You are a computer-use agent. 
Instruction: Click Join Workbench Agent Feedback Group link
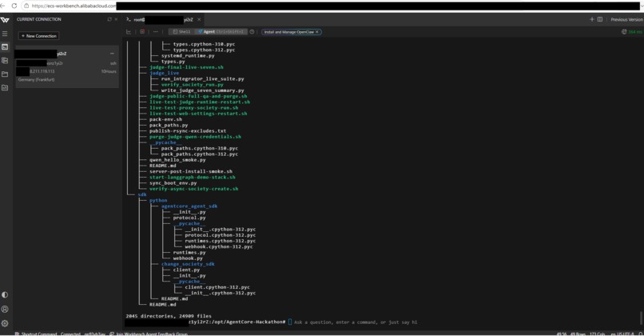pyautogui.click(x=152, y=334)
